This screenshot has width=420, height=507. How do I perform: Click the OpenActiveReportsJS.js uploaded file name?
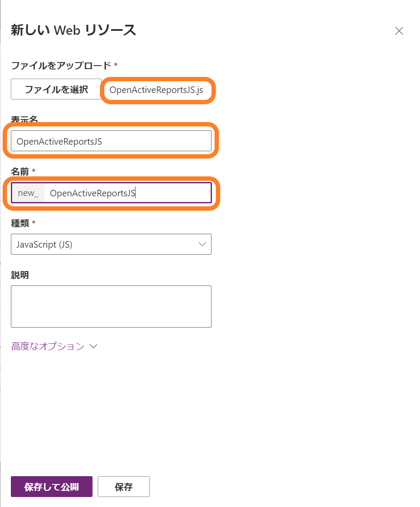(x=156, y=90)
